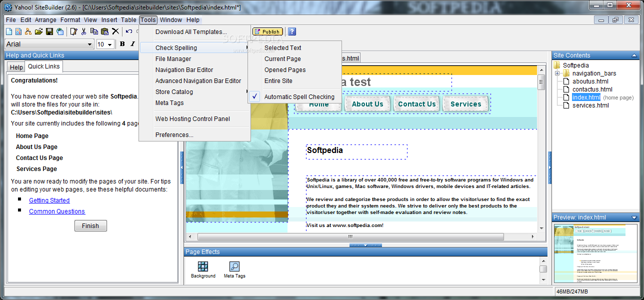The width and height of the screenshot is (644, 300).
Task: Click the editor vertical scrollbar thumb
Action: [x=541, y=82]
